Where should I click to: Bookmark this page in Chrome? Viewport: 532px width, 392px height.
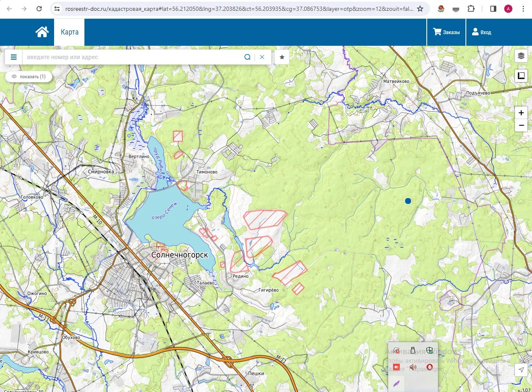click(x=420, y=9)
